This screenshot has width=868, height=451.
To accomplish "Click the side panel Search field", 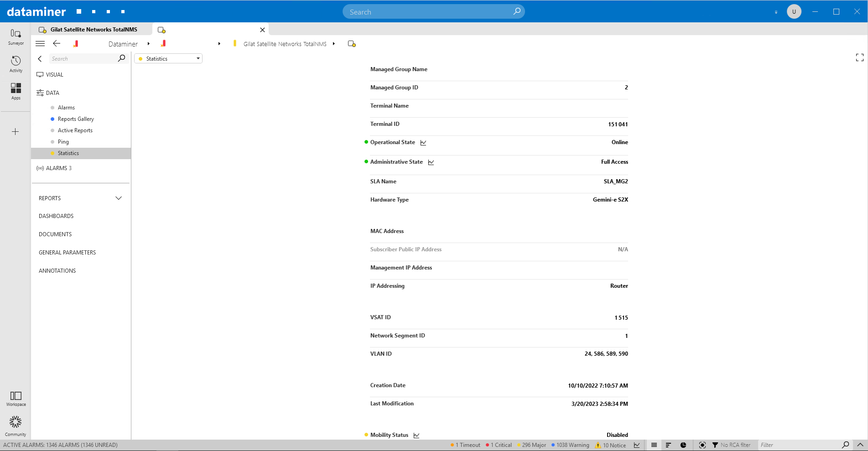I will coord(83,59).
